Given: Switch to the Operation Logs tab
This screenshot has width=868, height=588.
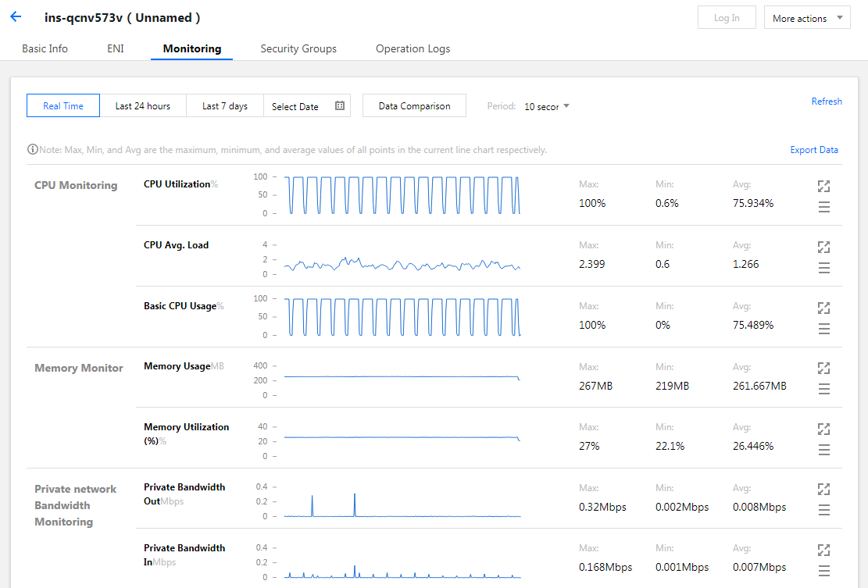Looking at the screenshot, I should 413,48.
